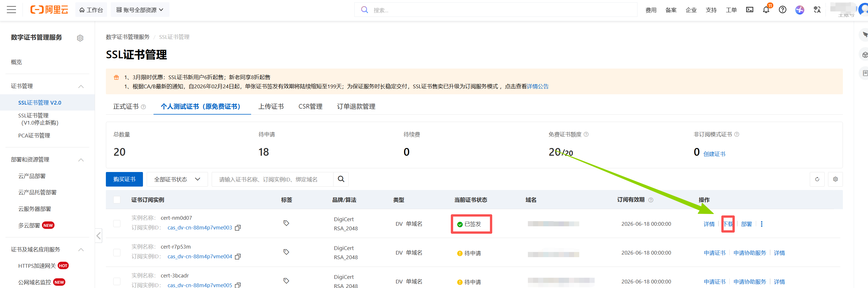Open the Cloud Shell terminal icon
Image resolution: width=868 pixels, height=288 pixels.
[x=749, y=10]
